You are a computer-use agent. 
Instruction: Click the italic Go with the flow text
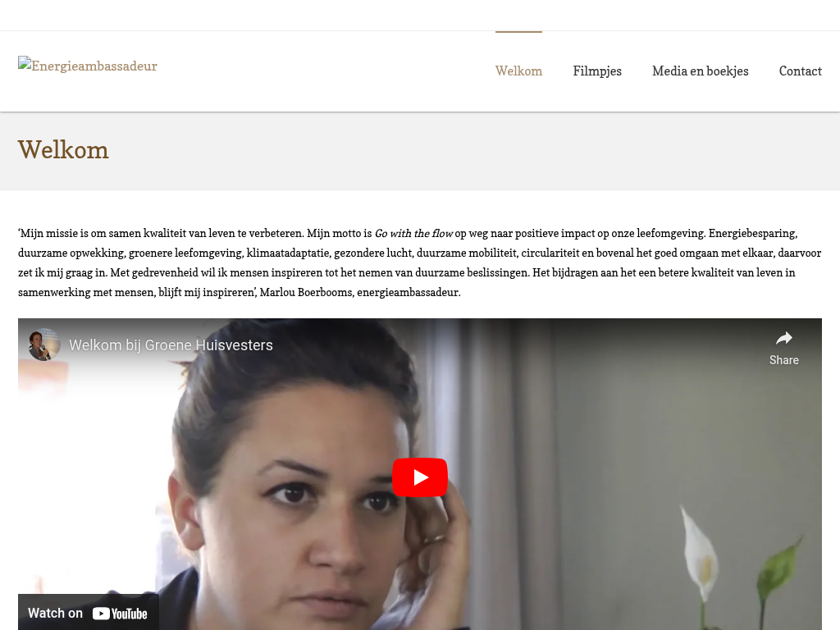click(413, 233)
